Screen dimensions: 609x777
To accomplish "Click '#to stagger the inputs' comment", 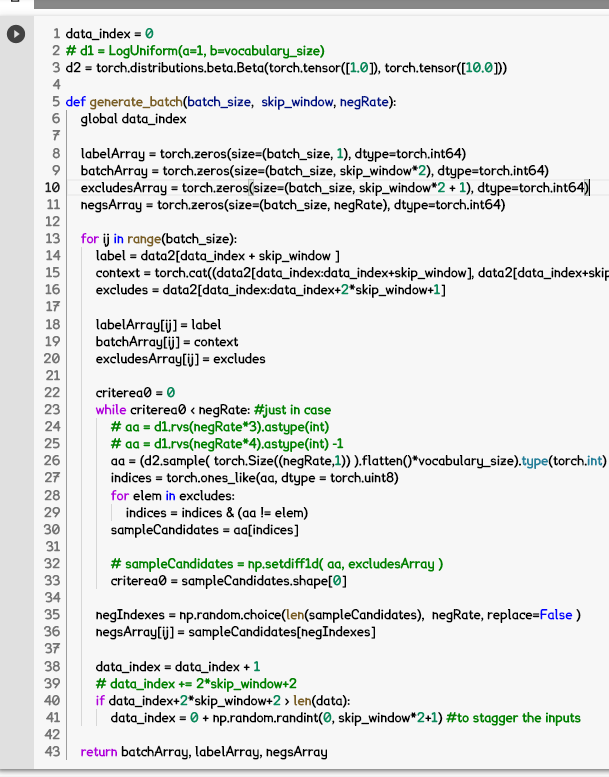I will (513, 718).
